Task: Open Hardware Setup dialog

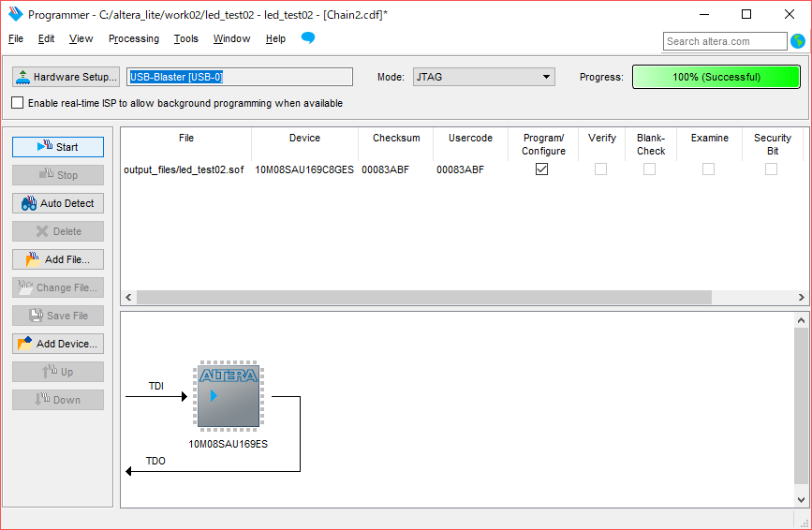Action: (66, 77)
